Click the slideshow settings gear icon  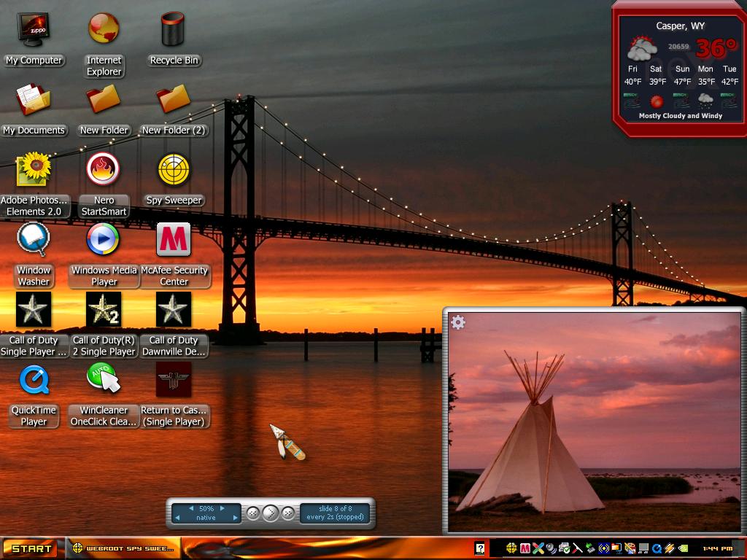(x=458, y=322)
